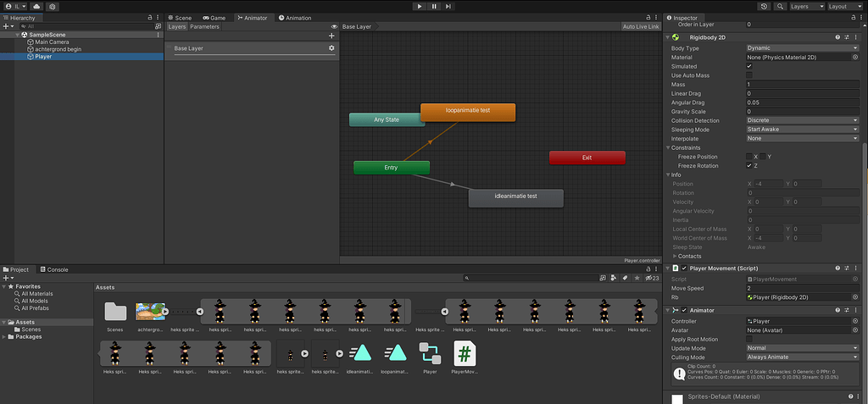
Task: Click the plus icon to add animator layer
Action: (x=331, y=36)
